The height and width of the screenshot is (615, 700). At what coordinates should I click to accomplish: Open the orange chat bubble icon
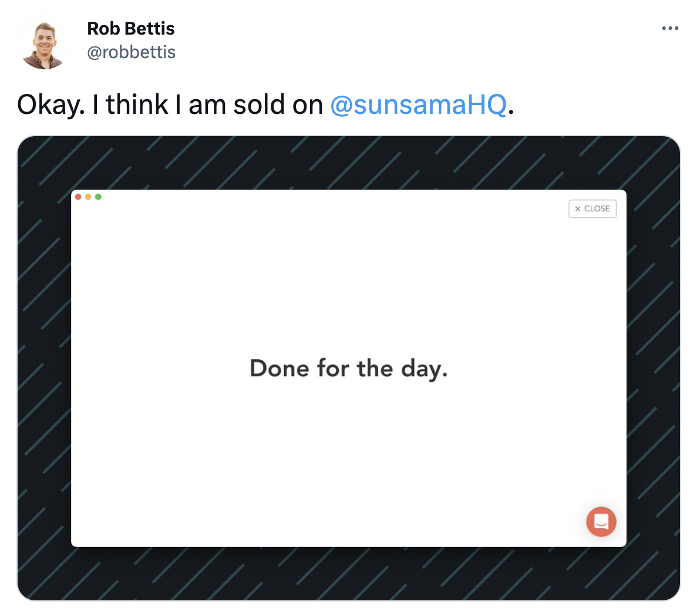tap(601, 521)
